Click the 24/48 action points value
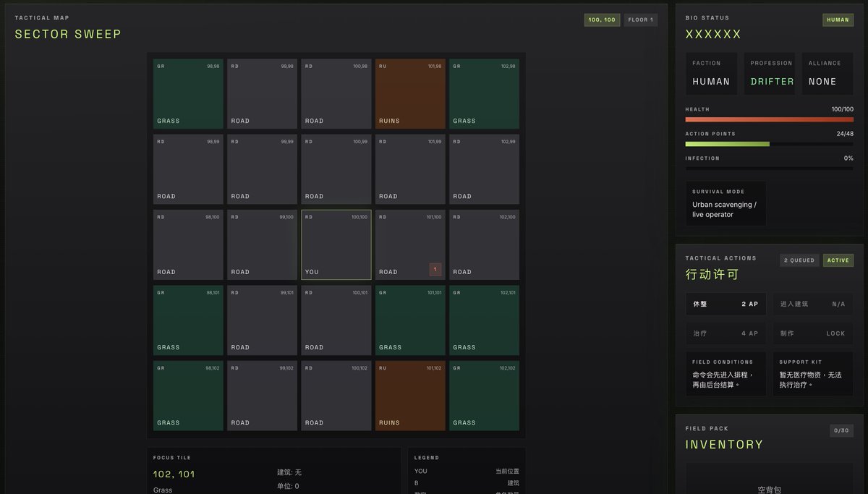This screenshot has width=868, height=494. 845,134
